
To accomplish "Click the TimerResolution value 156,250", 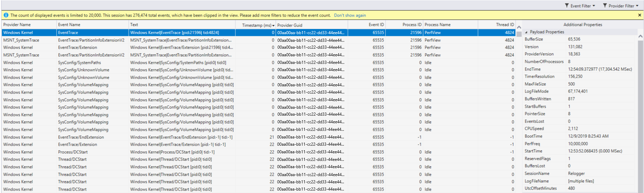I will pyautogui.click(x=575, y=77).
